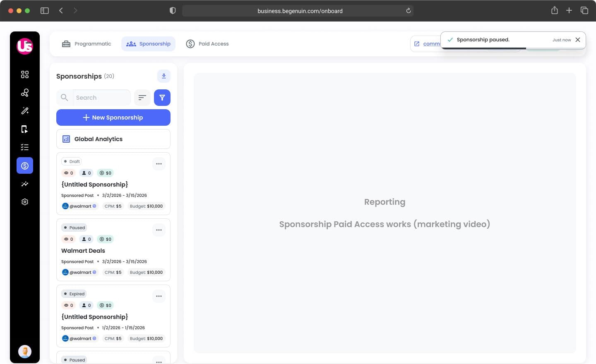Click @walmart tag on the Draft card

79,206
